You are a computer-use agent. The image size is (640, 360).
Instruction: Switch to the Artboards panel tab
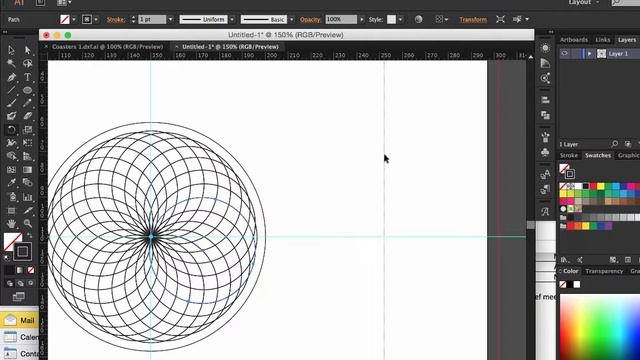tap(574, 40)
